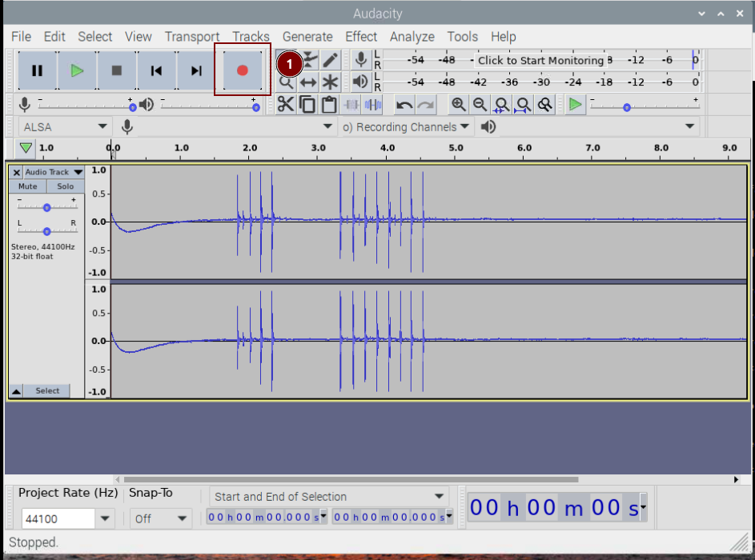Image resolution: width=755 pixels, height=560 pixels.
Task: Click the Play-at-Speed green button
Action: (575, 104)
